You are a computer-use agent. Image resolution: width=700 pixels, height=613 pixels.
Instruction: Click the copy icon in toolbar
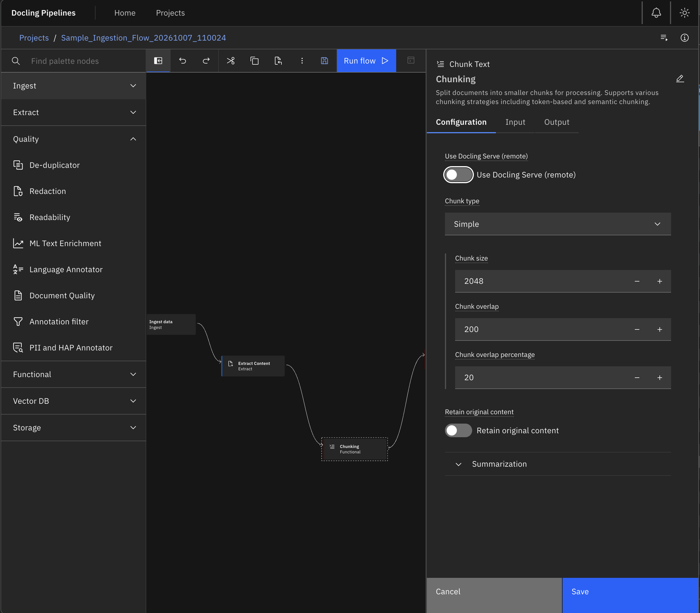point(254,61)
